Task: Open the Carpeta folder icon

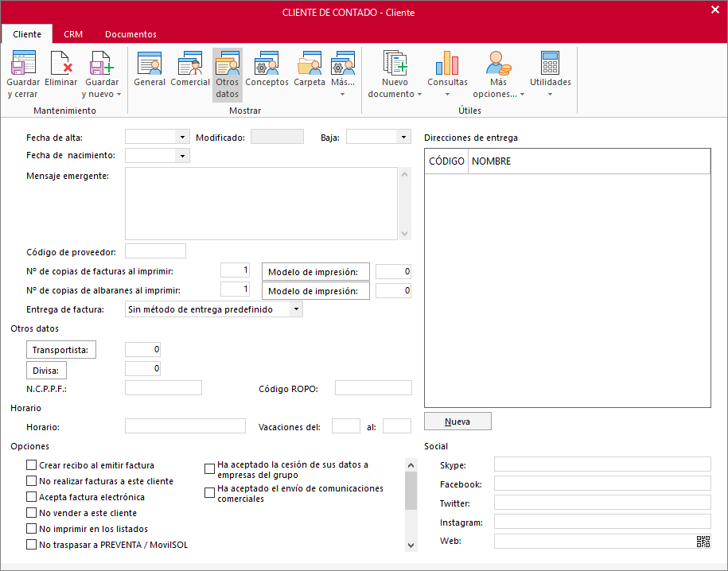Action: (309, 64)
